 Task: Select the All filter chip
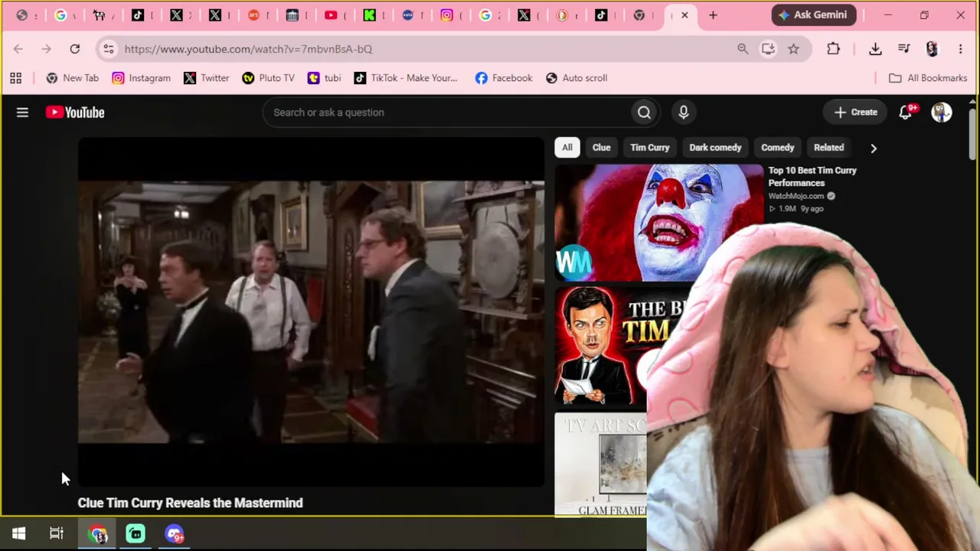coord(567,148)
